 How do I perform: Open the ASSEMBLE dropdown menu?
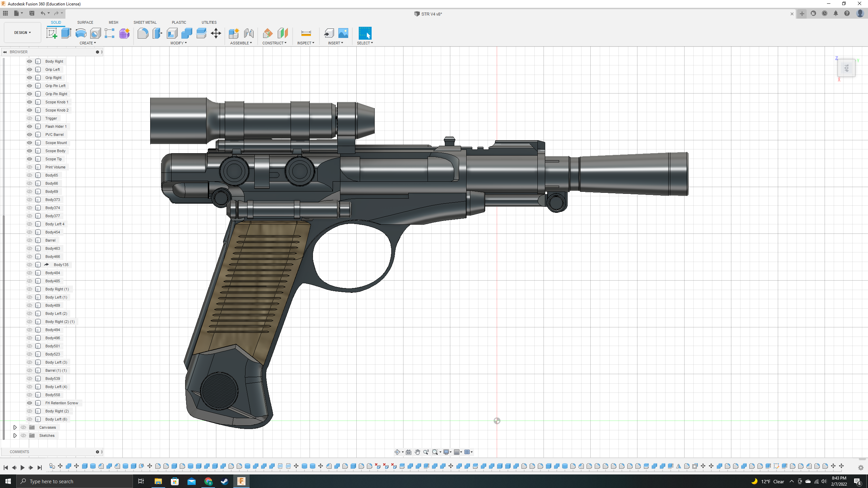point(241,43)
